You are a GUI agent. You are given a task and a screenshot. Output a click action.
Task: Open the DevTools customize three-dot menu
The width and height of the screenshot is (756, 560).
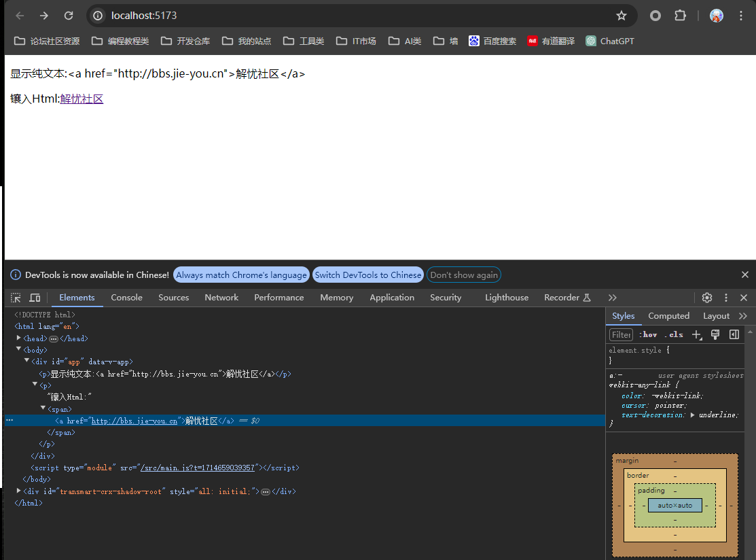[725, 298]
